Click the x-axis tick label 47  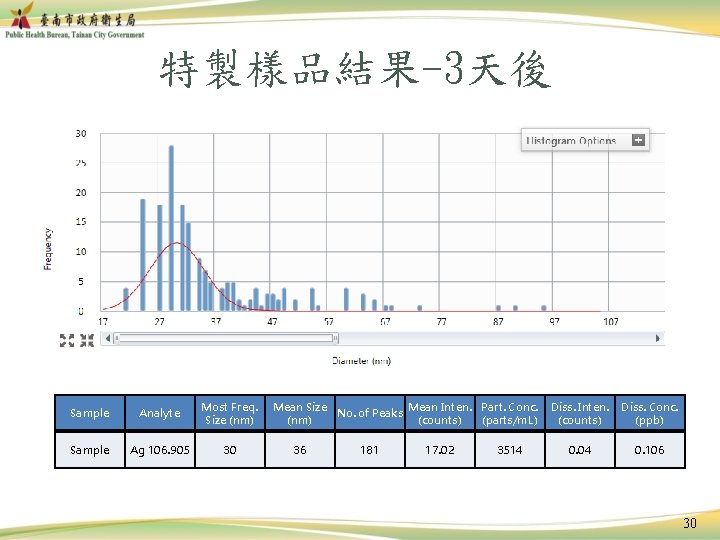coord(272,321)
